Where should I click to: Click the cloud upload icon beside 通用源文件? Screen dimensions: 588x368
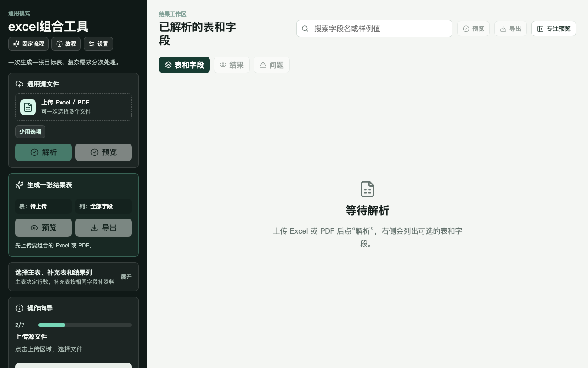click(x=19, y=84)
